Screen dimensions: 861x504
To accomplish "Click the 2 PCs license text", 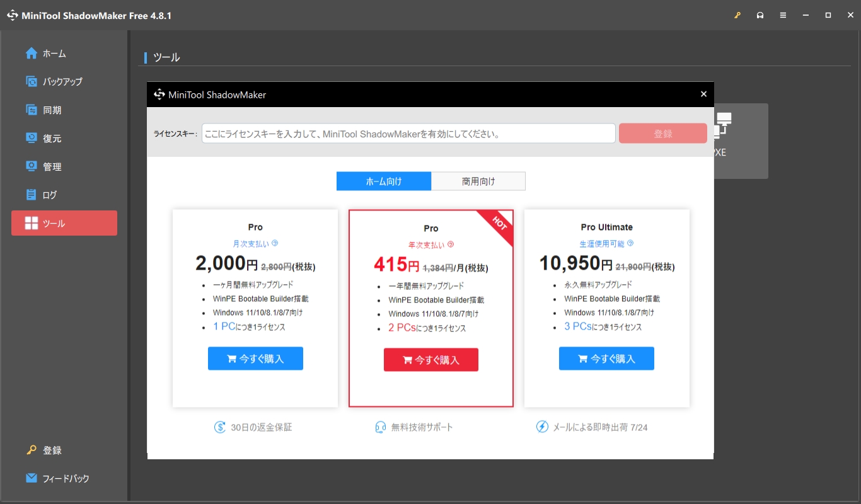I will [x=427, y=328].
